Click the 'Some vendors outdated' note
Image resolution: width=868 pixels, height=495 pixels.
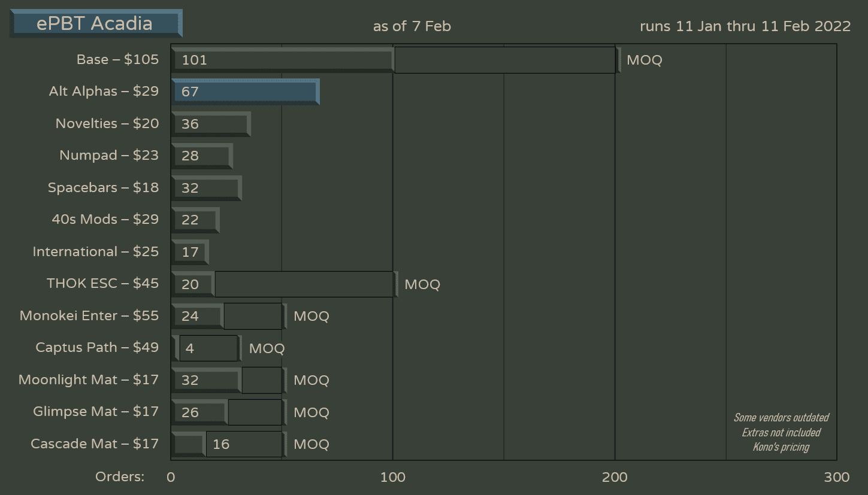coord(781,418)
